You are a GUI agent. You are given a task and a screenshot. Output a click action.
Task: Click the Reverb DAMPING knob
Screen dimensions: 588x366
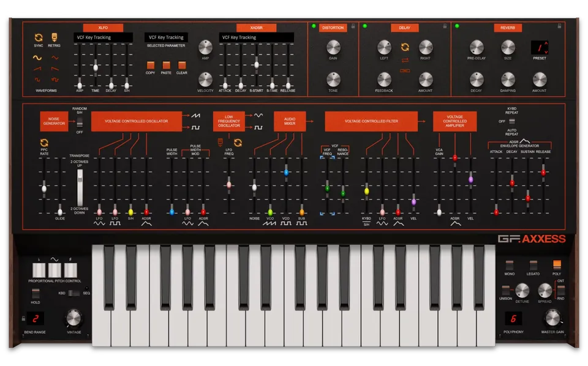(508, 80)
